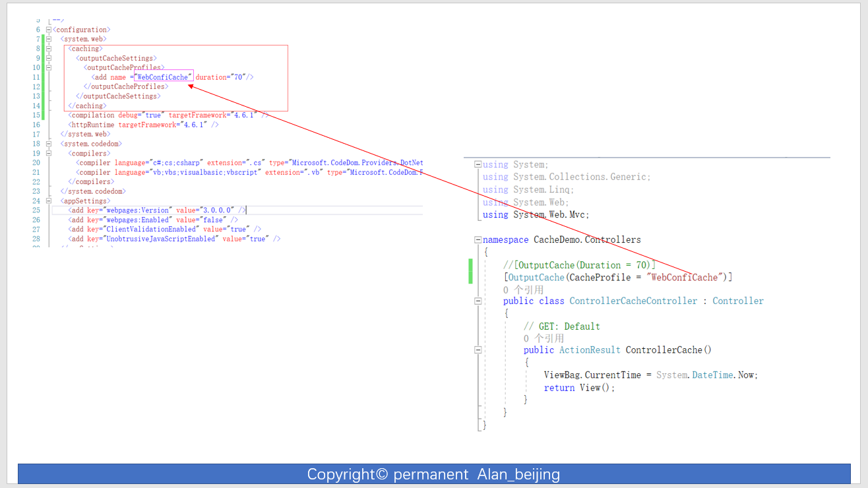
Task: Click the "// GET: Default" comment
Action: coord(562,326)
